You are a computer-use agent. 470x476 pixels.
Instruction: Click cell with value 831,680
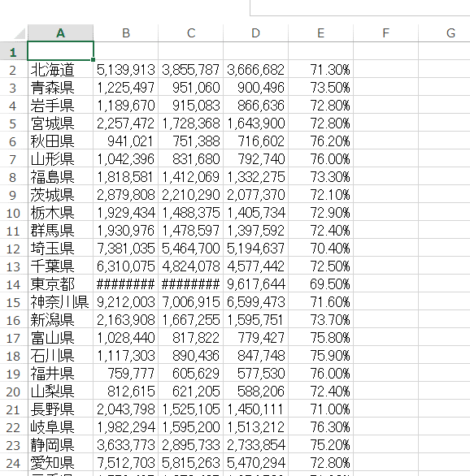tap(191, 159)
